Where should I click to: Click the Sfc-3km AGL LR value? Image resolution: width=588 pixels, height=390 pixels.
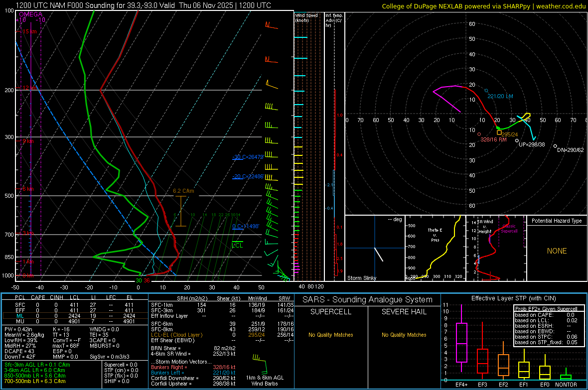[37, 365]
